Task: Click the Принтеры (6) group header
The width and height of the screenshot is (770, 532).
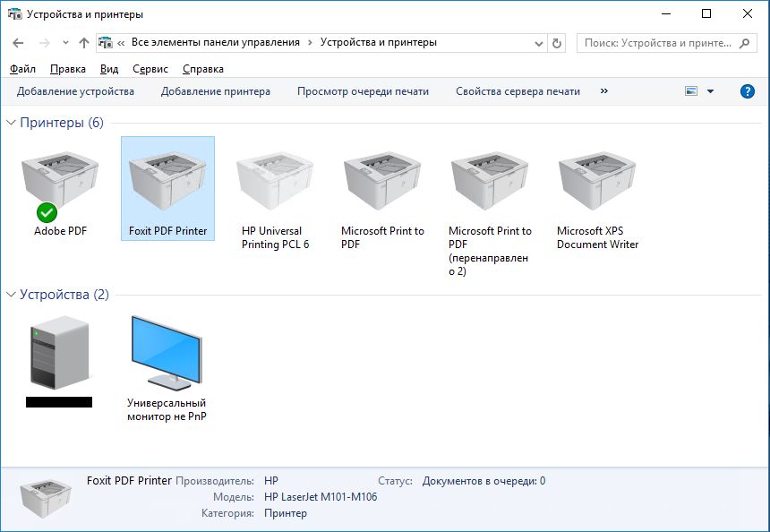Action: point(62,123)
